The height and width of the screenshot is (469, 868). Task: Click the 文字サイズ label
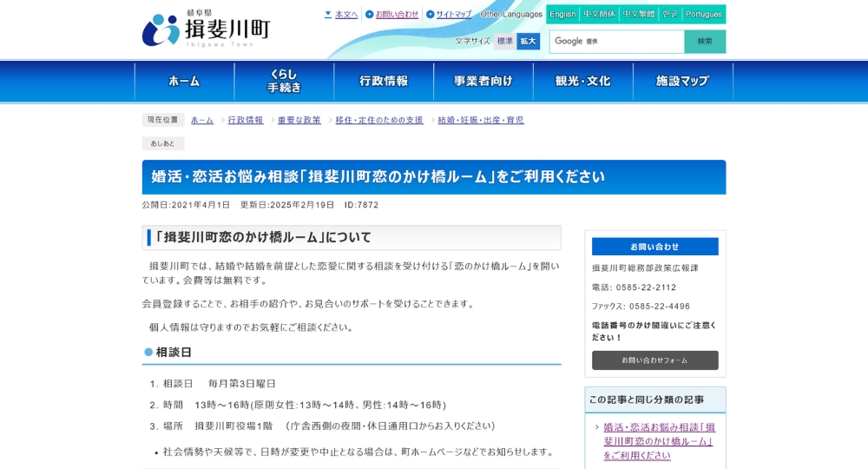(x=473, y=41)
